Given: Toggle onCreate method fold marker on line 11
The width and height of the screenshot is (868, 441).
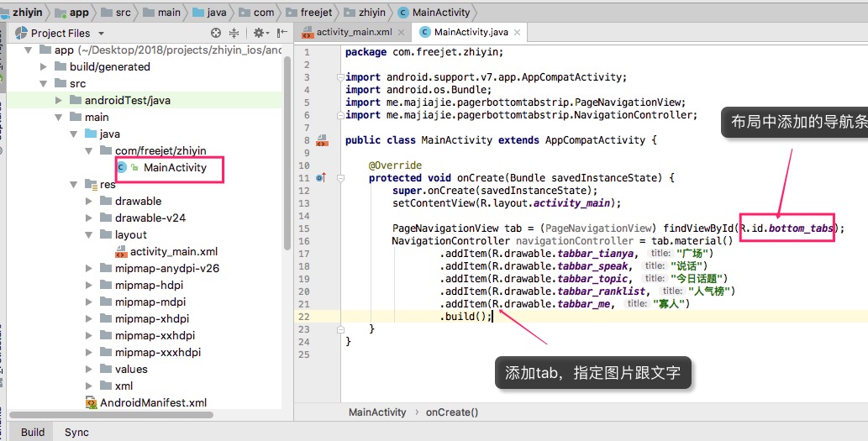Looking at the screenshot, I should (x=341, y=177).
